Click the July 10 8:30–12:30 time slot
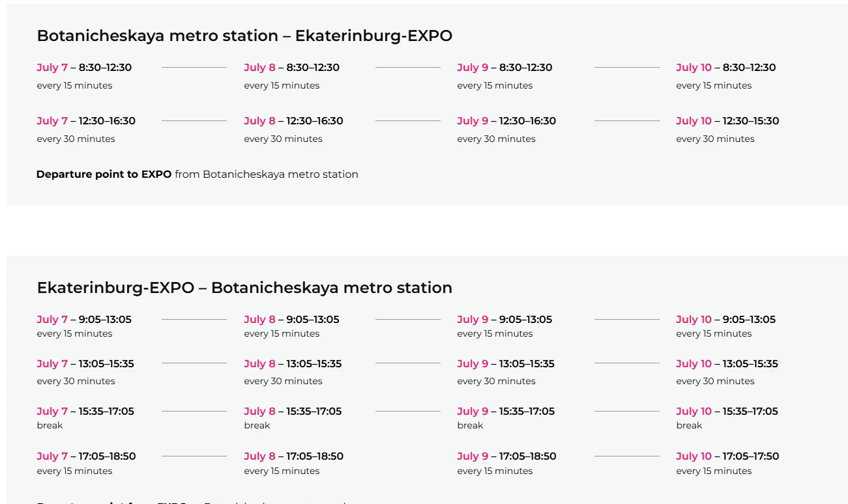The height and width of the screenshot is (504, 848). tap(725, 68)
